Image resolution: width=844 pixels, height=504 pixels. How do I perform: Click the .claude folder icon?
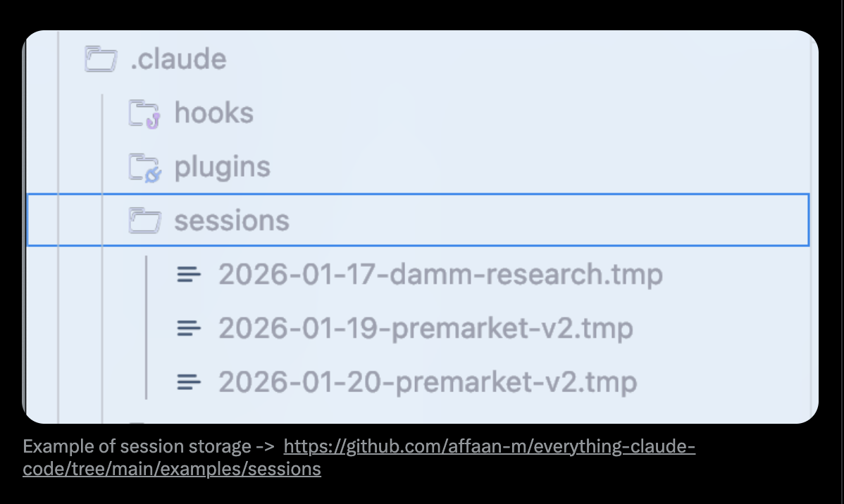(100, 58)
